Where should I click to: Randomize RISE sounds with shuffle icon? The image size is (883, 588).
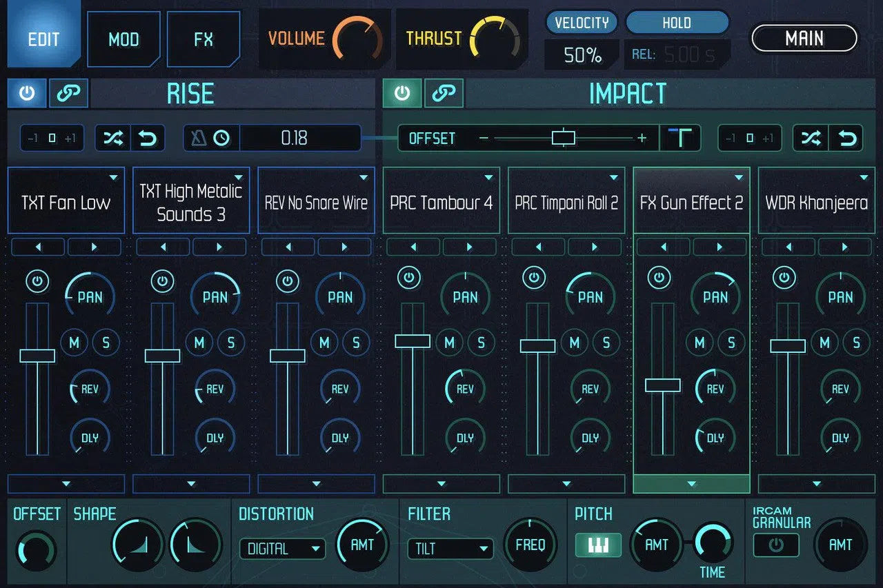(112, 139)
